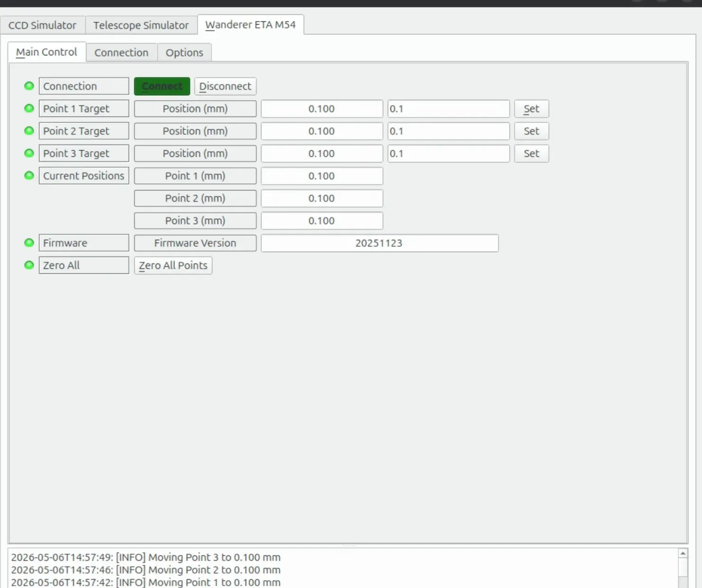Click log entry Moving Point 2 to 0.100 mm

pyautogui.click(x=146, y=570)
